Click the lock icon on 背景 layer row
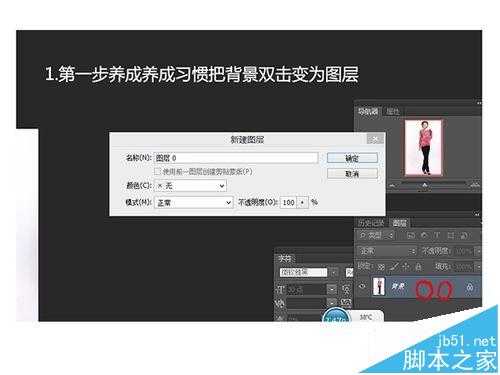 pos(470,287)
